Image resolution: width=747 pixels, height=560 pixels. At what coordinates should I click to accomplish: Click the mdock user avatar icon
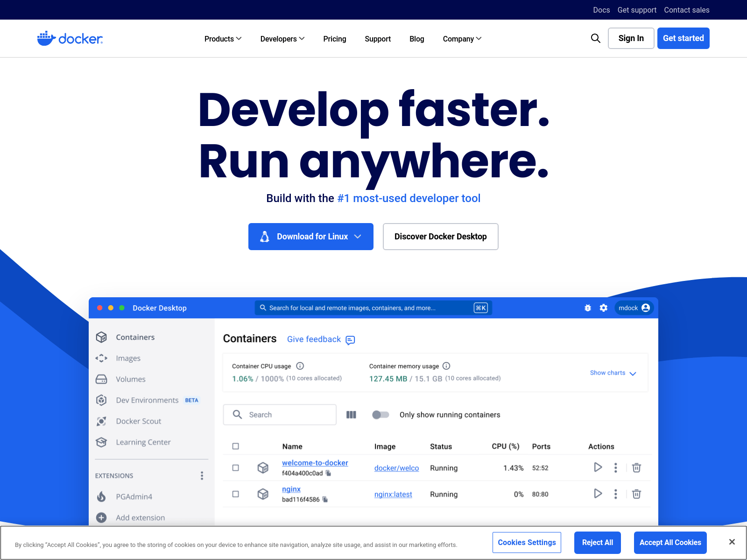tap(646, 308)
